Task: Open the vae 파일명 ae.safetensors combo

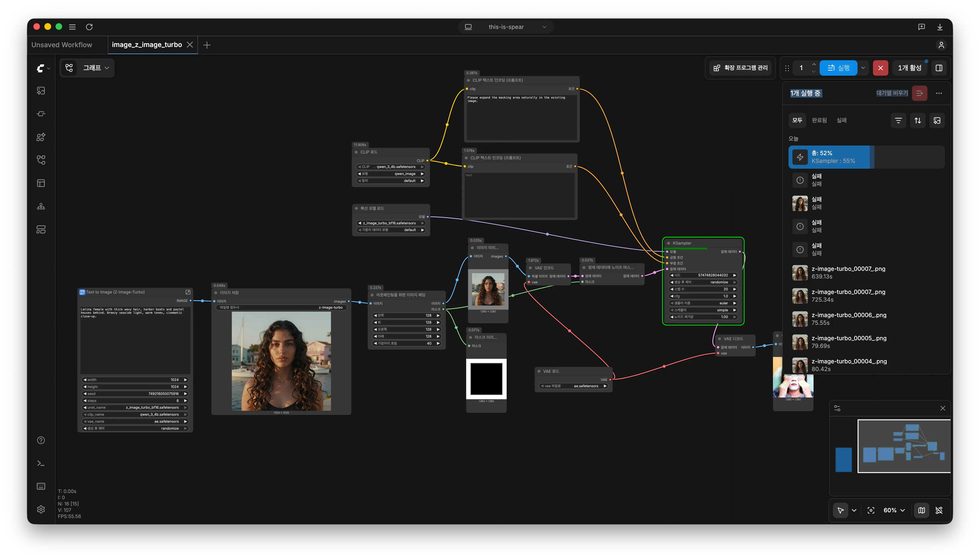Action: [573, 386]
